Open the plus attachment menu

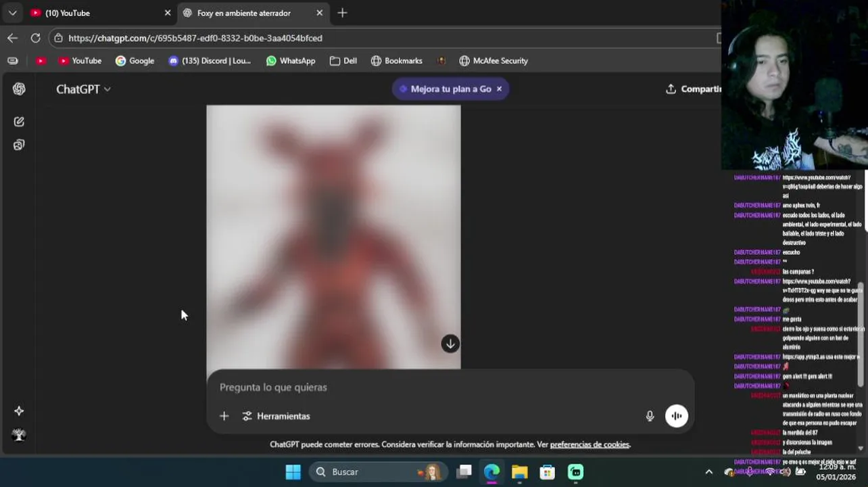tap(224, 416)
